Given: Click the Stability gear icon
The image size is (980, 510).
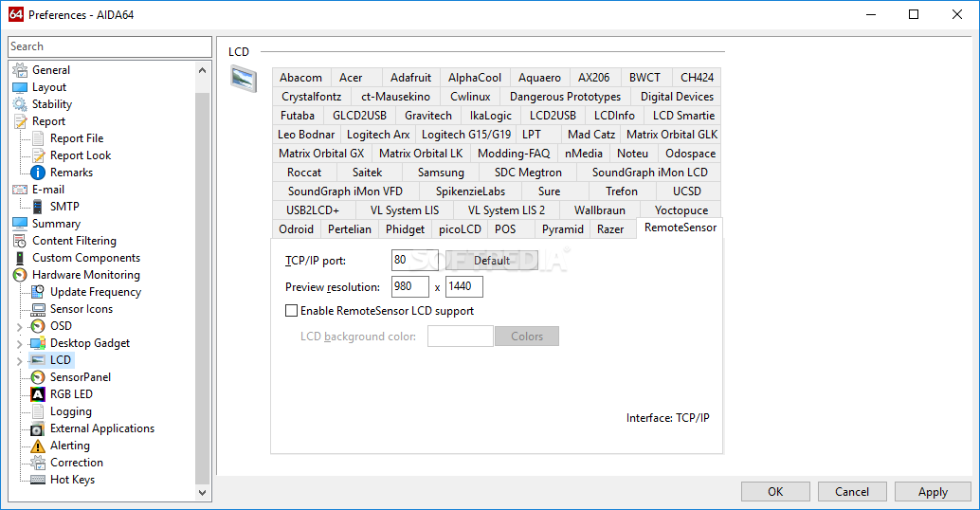Looking at the screenshot, I should coord(20,104).
